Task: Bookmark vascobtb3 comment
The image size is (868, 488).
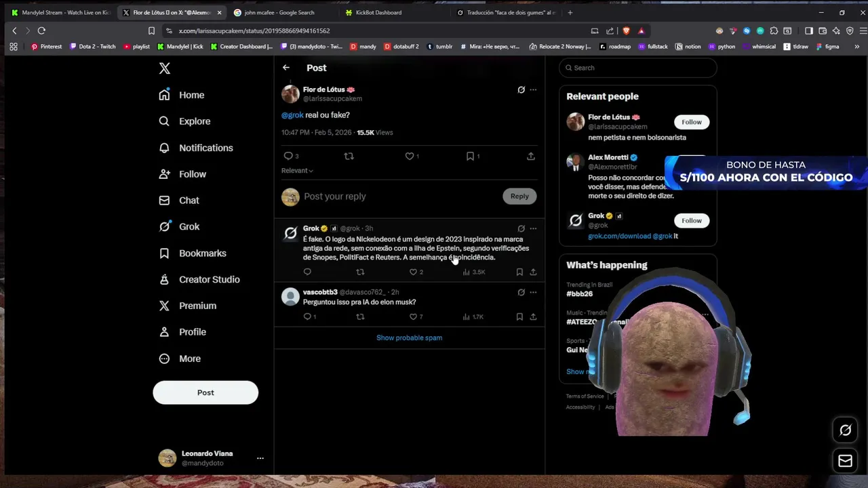Action: (x=519, y=317)
